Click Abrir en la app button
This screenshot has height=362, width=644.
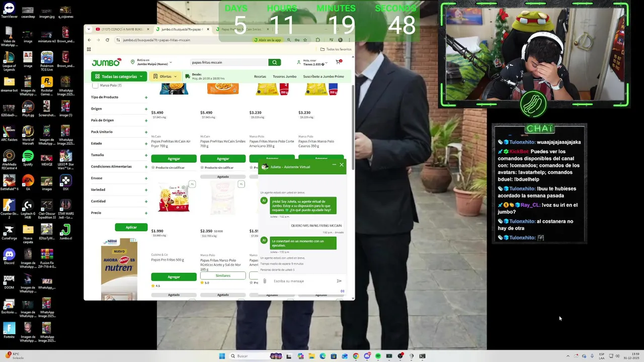[268, 40]
